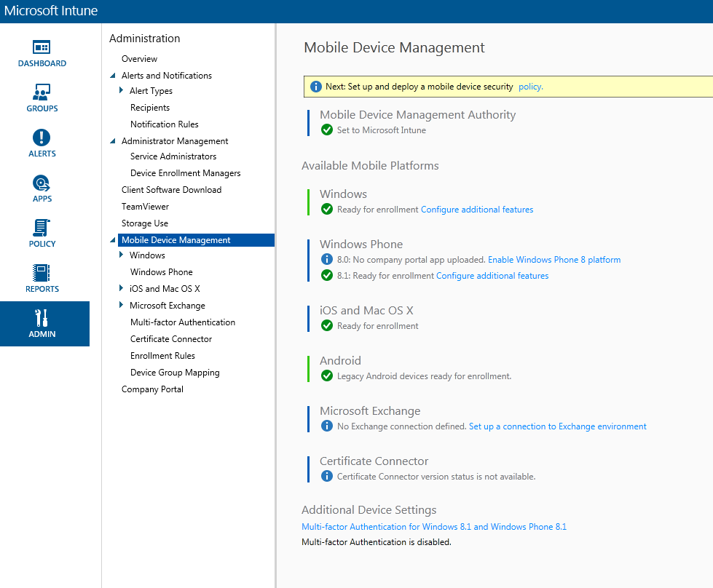Click the green check beside 'Set to Microsoft Intune'
The image size is (713, 588).
pos(327,130)
